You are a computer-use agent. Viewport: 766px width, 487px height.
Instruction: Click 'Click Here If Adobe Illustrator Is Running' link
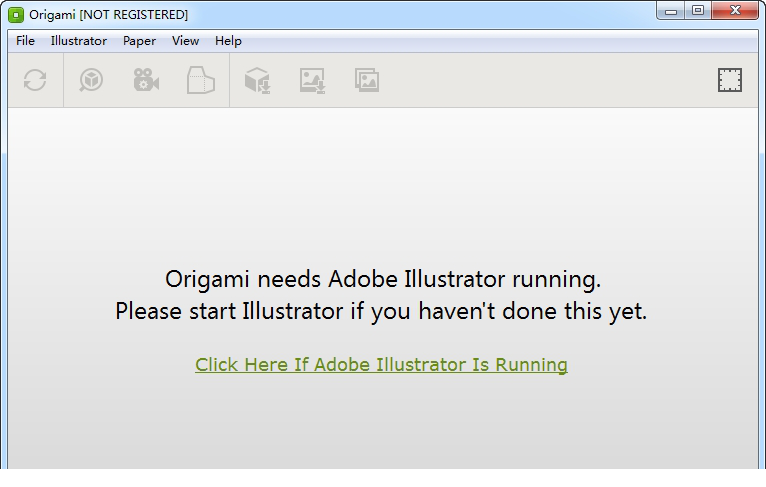pyautogui.click(x=381, y=365)
